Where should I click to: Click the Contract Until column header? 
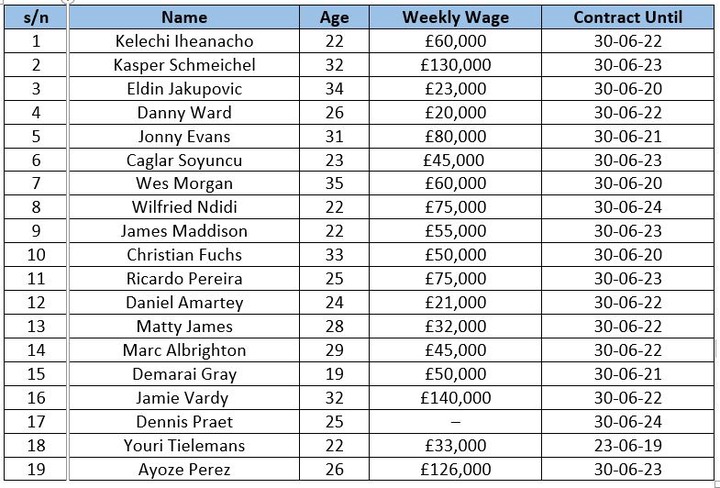[x=628, y=17]
